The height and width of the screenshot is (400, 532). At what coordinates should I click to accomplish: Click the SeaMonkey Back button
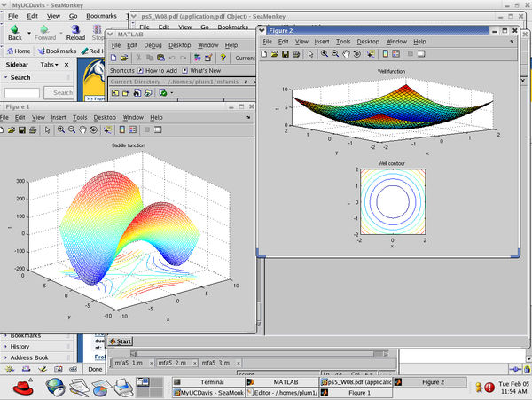(x=14, y=33)
